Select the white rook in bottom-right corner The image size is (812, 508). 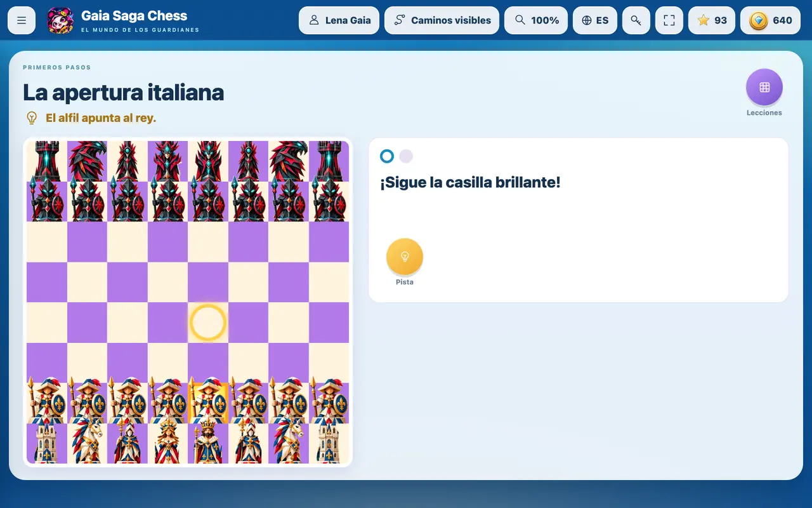tap(329, 443)
